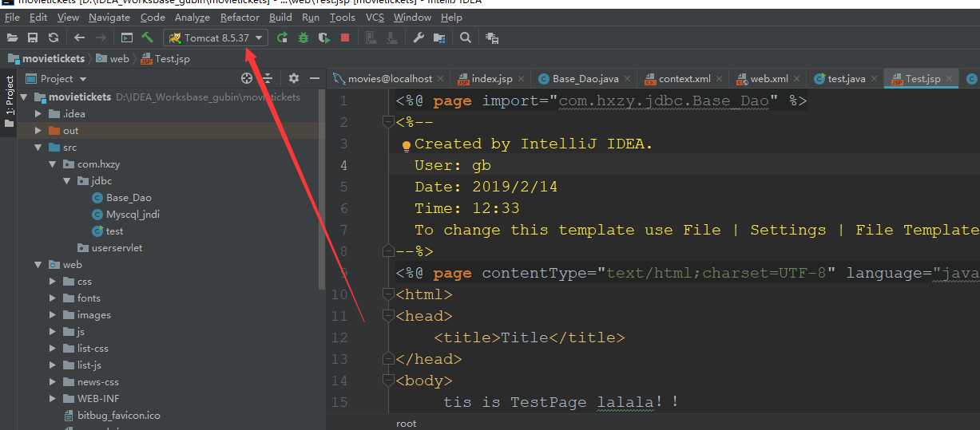Open the Window menu
Screen dimensions: 980x430
(x=412, y=17)
